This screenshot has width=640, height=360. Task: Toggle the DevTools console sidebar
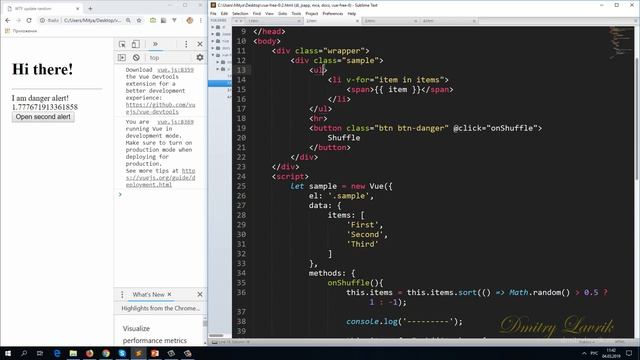coord(122,58)
